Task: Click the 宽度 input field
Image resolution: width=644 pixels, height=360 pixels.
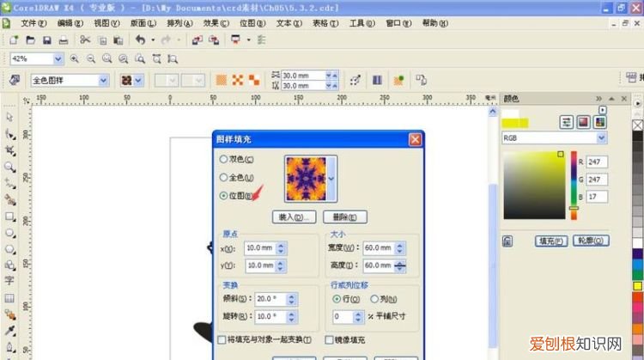Action: (x=379, y=247)
